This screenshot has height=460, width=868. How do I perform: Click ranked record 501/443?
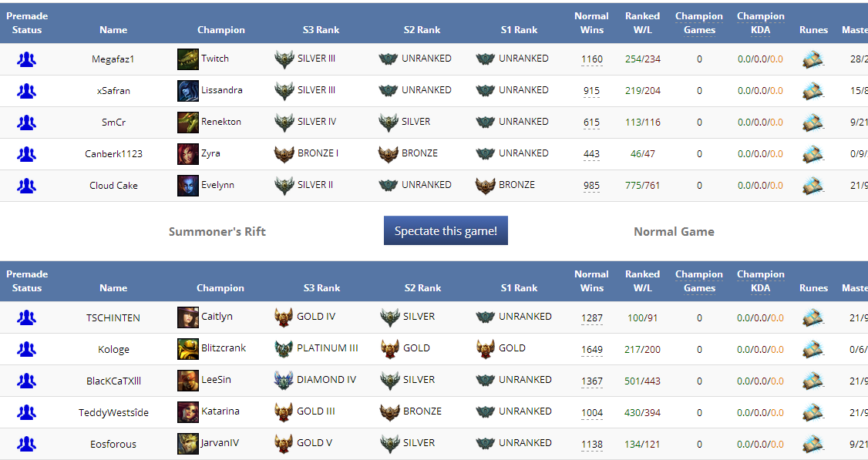[x=643, y=381]
